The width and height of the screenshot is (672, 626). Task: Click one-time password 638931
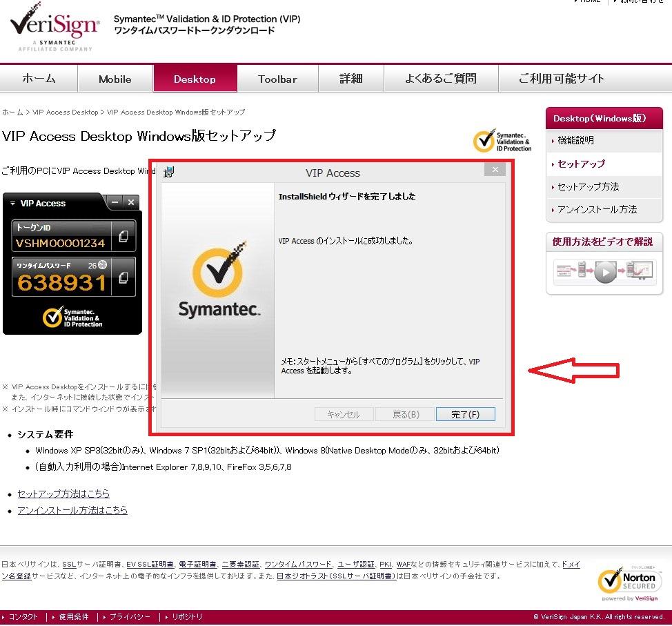tap(61, 283)
